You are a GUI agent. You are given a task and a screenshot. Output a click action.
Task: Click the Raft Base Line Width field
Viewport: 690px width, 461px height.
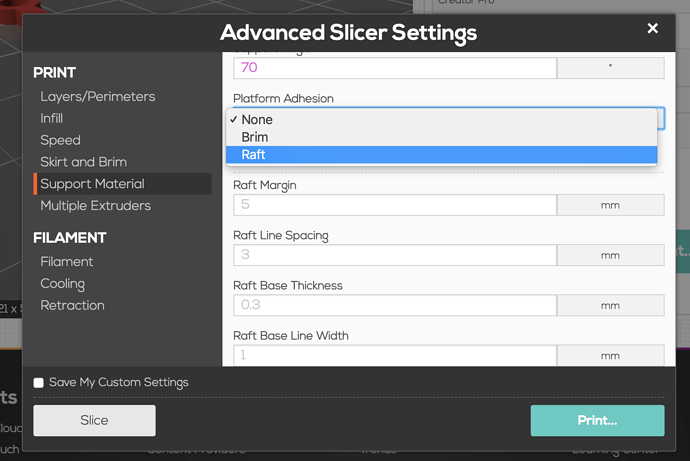click(x=395, y=355)
